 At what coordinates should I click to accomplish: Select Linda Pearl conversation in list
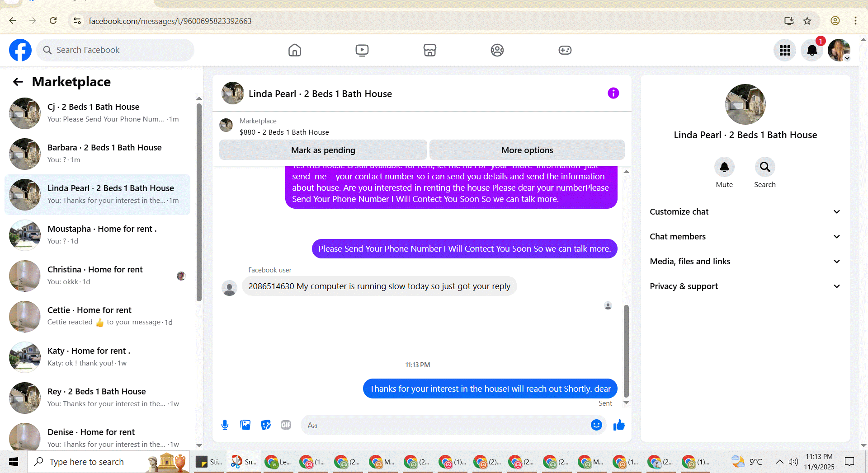[98, 195]
